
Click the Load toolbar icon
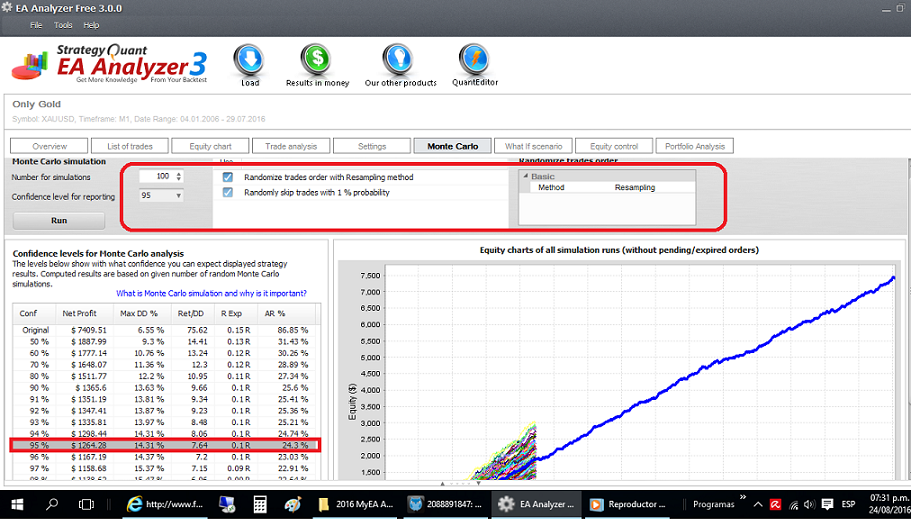click(x=248, y=60)
